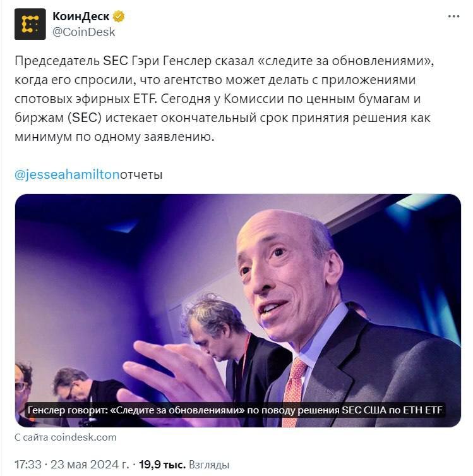Open the @jesseahamilton mention link
Viewport: 473px width, 476px height.
[x=67, y=174]
